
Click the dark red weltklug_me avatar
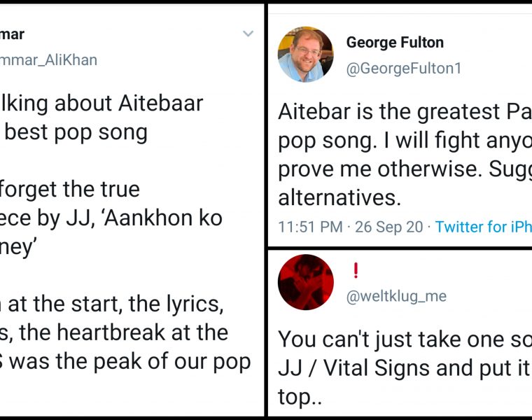point(305,282)
